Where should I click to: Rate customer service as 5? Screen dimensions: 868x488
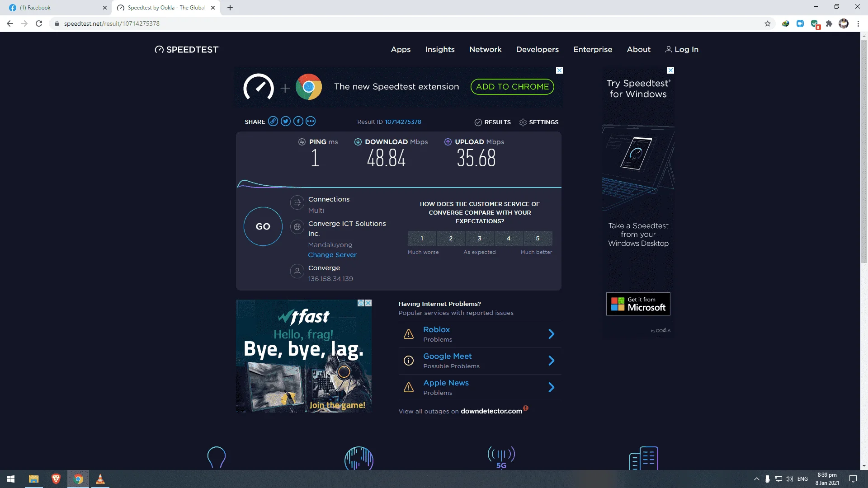click(x=538, y=238)
